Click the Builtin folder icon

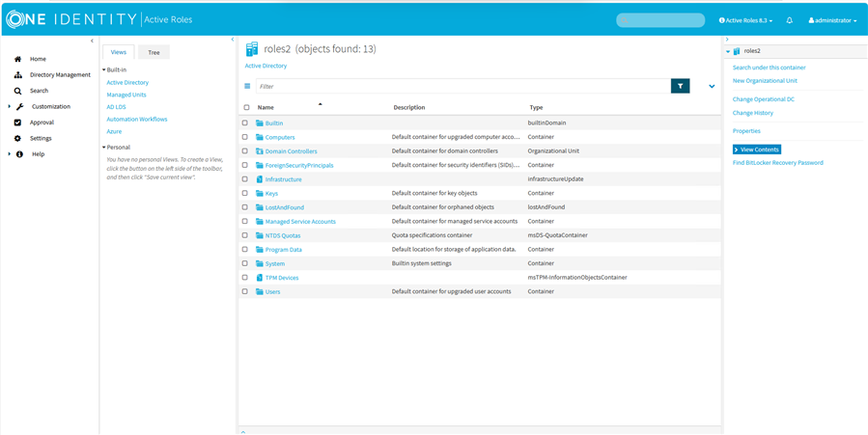260,122
